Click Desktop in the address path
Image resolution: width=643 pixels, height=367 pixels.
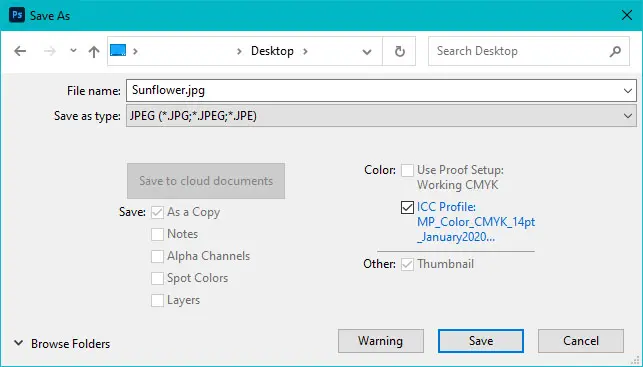(272, 51)
